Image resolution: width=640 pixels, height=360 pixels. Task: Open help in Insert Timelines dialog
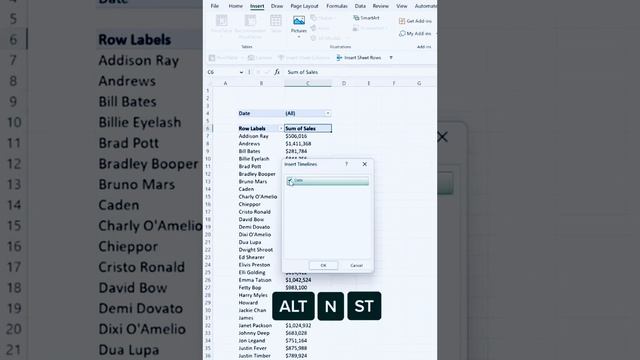[x=347, y=164]
